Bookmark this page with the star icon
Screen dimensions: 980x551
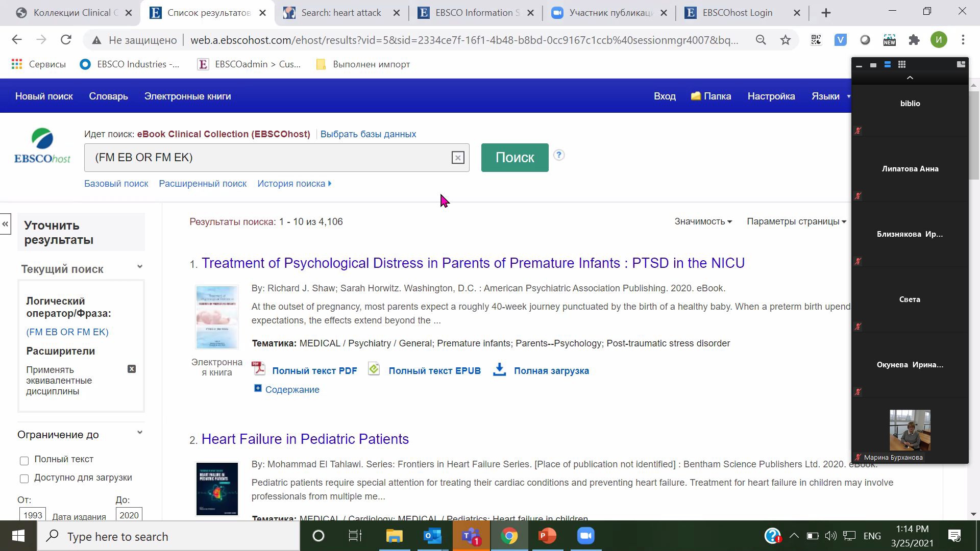click(786, 40)
